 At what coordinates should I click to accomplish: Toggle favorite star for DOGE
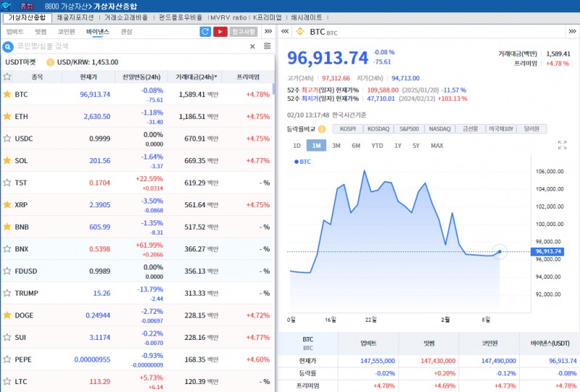[7, 315]
